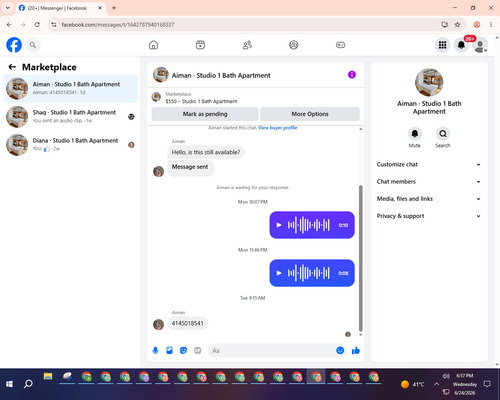Click the chat scroll up arrow

click(360, 129)
